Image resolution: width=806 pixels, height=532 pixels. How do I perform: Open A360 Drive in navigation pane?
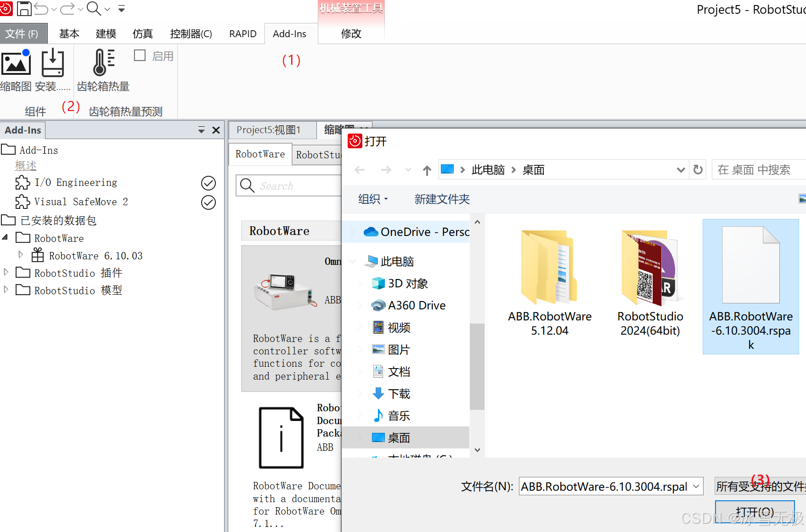[408, 306]
